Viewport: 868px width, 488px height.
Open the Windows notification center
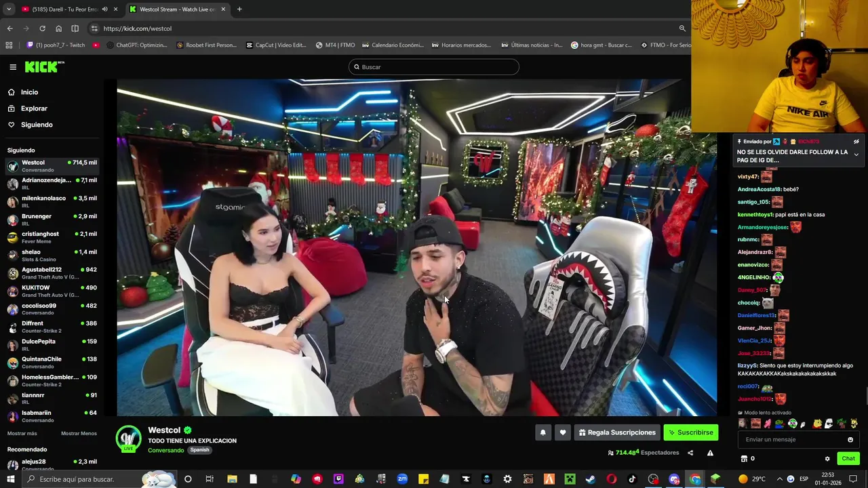point(853,479)
